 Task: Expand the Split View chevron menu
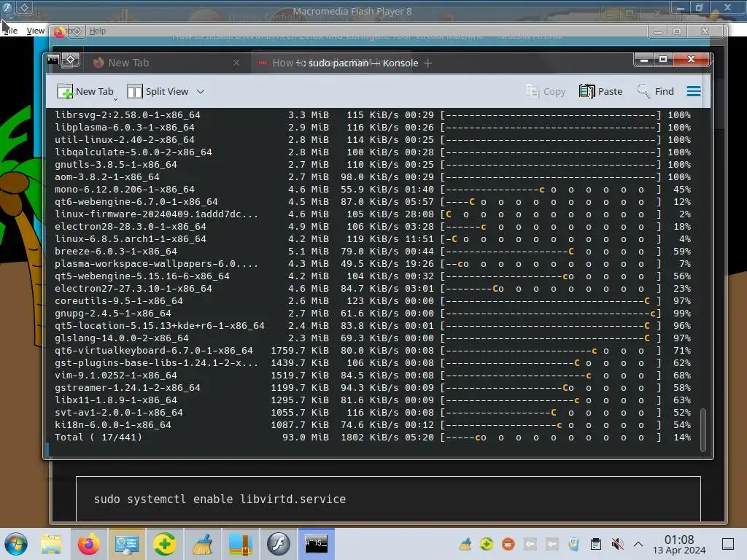click(x=201, y=91)
